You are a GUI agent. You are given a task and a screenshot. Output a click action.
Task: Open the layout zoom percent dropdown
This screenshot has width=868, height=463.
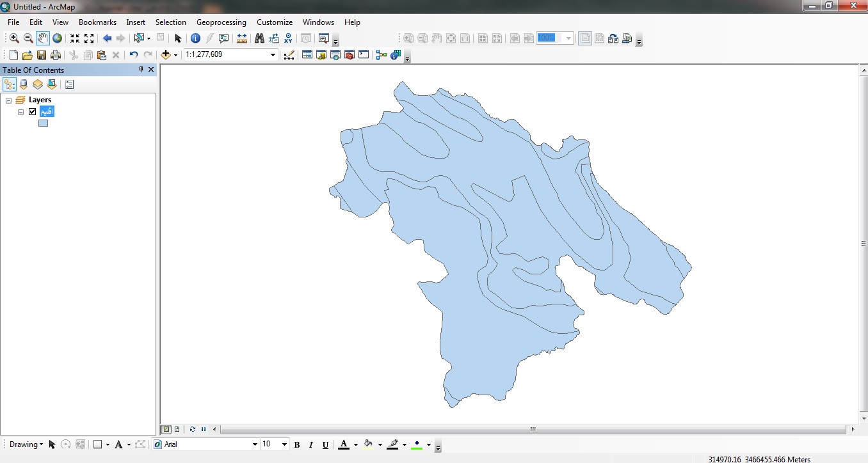click(x=568, y=38)
